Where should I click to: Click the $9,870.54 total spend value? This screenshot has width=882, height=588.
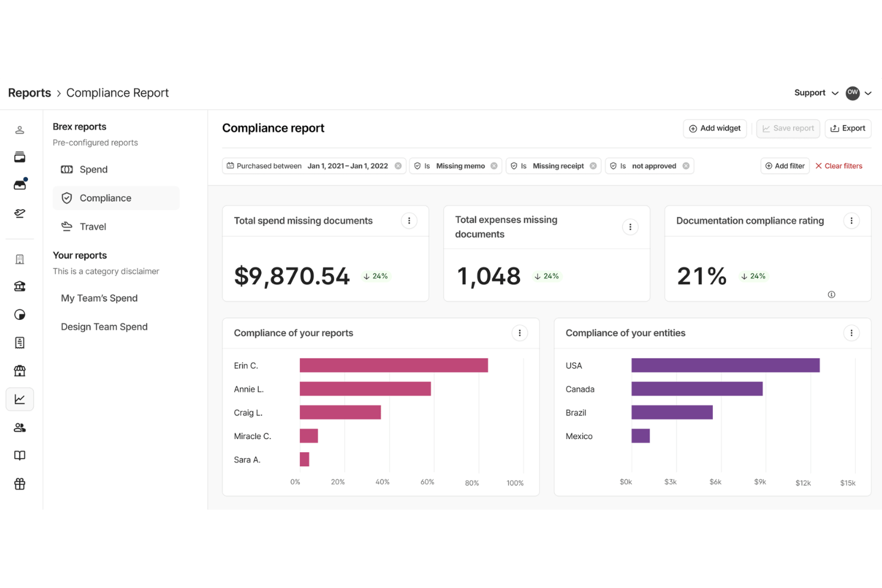292,276
